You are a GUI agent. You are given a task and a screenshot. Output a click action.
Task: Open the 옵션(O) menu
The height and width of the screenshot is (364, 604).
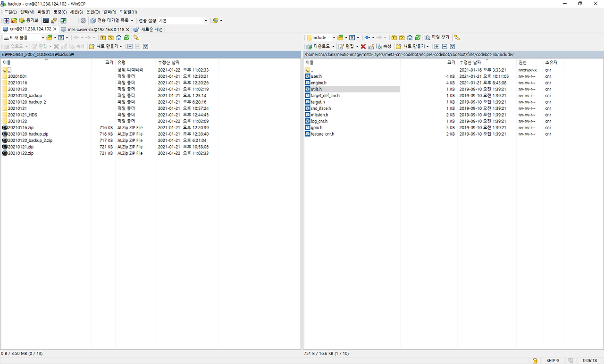[93, 12]
